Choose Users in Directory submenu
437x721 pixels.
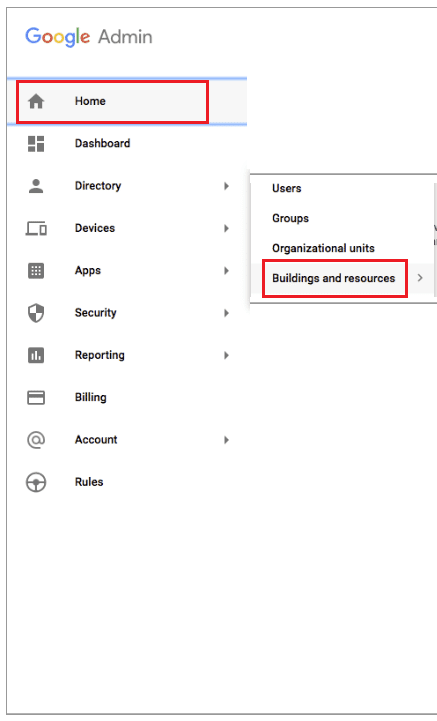[x=287, y=188]
